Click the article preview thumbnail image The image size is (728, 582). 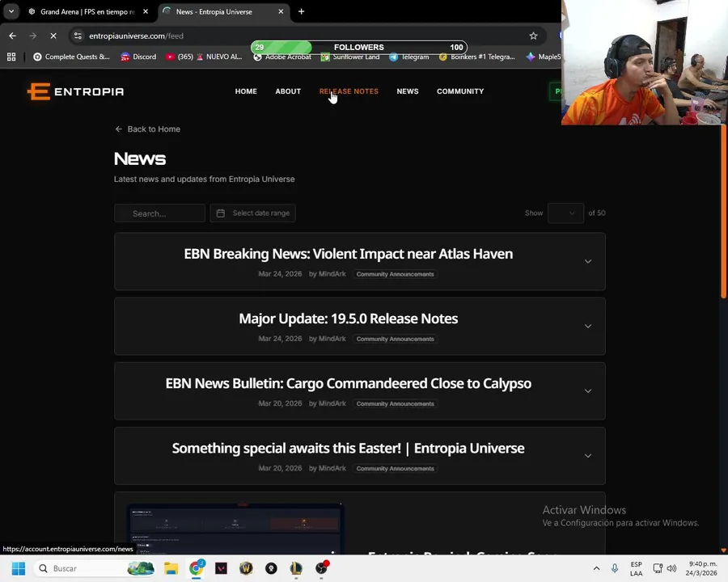(x=235, y=529)
